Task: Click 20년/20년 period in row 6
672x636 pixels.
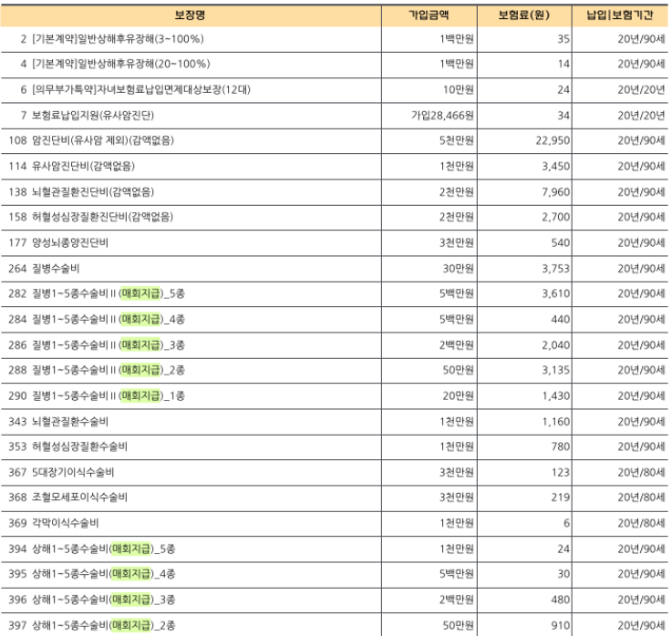Action: (x=641, y=90)
